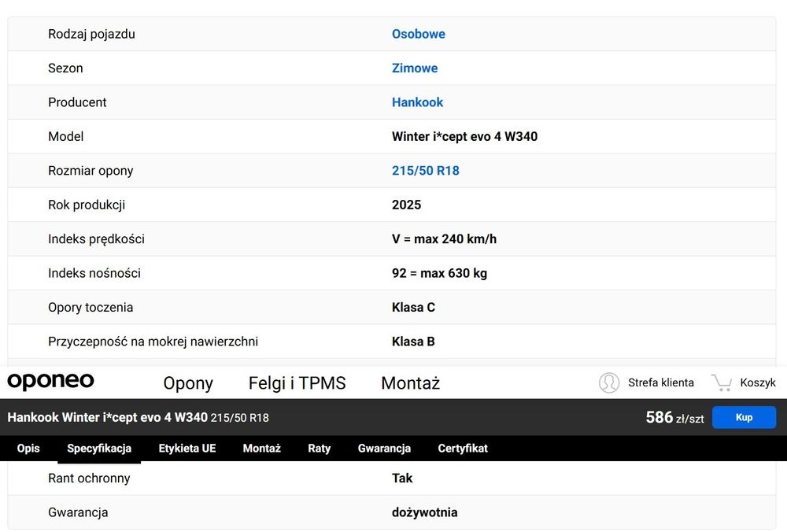Click the blue Kup button
The image size is (787, 532).
pos(744,417)
